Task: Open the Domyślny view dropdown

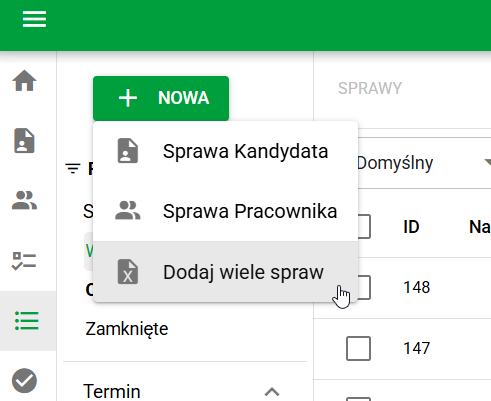Action: click(x=423, y=163)
